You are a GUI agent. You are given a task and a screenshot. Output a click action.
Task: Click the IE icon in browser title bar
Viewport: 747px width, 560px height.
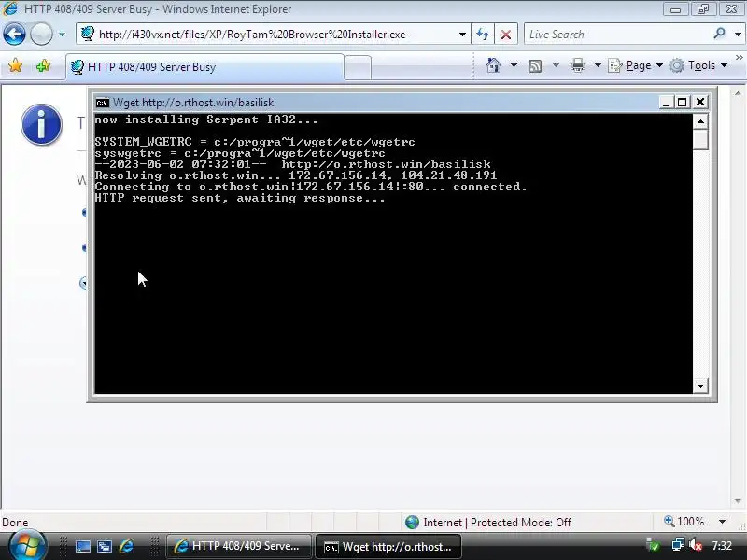(10, 8)
